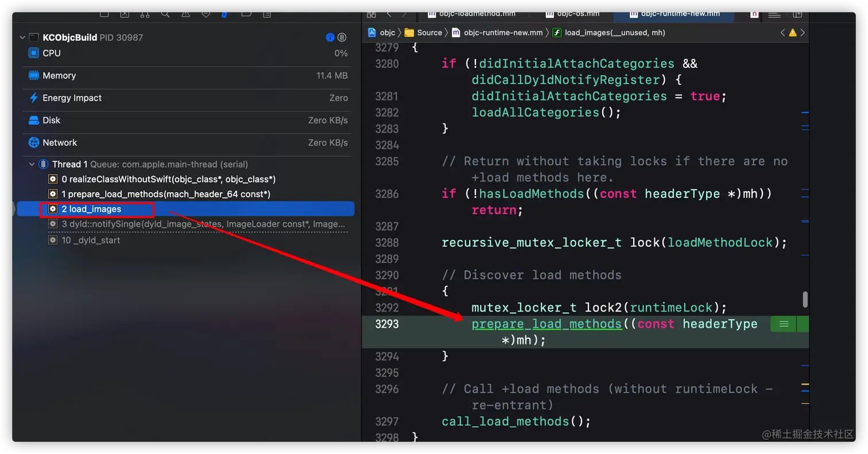Click line number 3297 in gutter
The height and width of the screenshot is (454, 868).
coord(387,422)
